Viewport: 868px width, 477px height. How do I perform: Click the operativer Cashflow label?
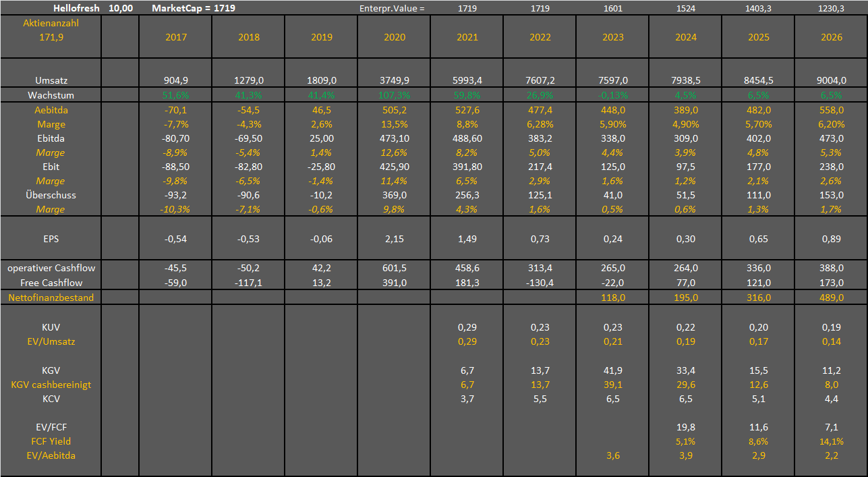click(x=51, y=268)
